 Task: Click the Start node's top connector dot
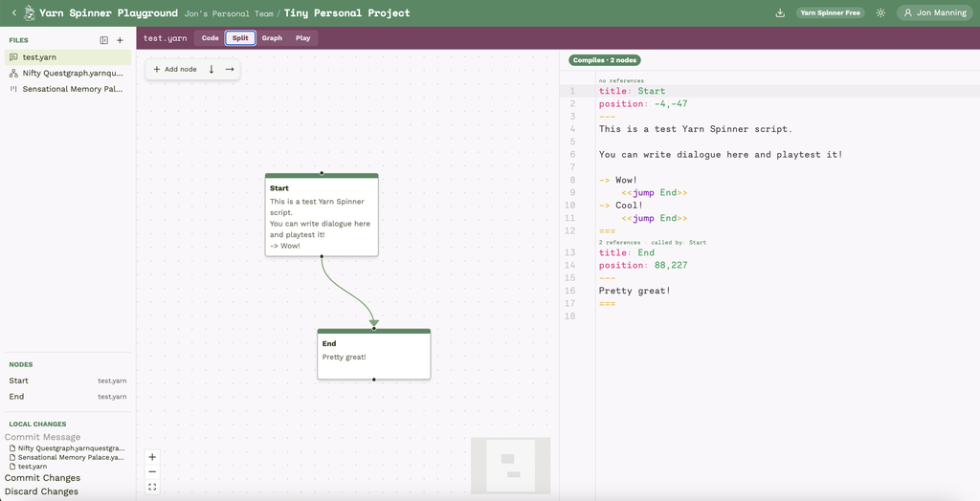[322, 173]
